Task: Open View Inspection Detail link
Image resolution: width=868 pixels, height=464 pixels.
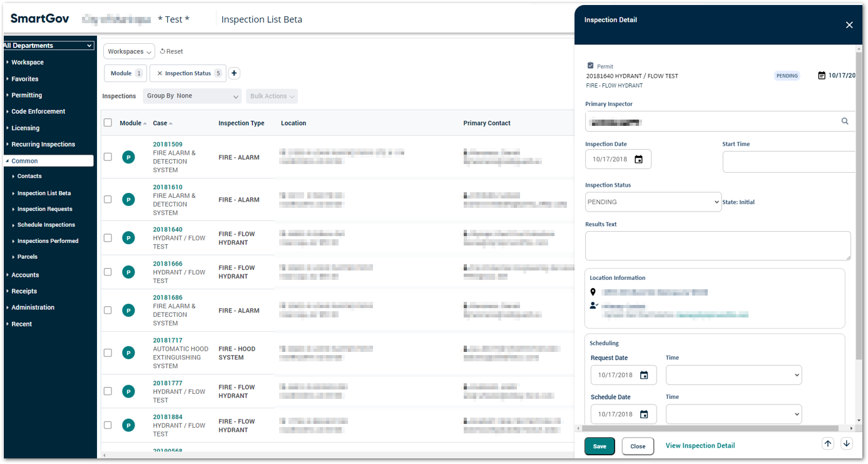Action: pyautogui.click(x=700, y=446)
